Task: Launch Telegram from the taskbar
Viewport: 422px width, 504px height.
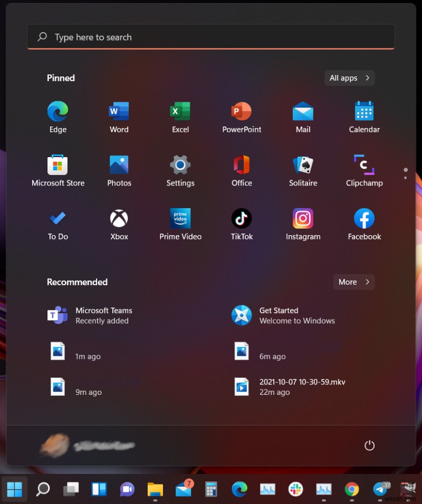Action: [380, 489]
